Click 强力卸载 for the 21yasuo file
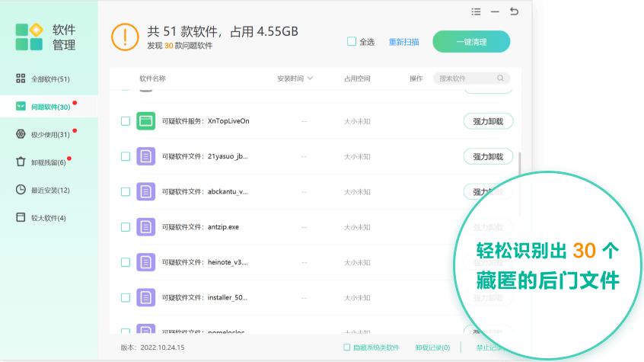The width and height of the screenshot is (644, 362). 487,156
